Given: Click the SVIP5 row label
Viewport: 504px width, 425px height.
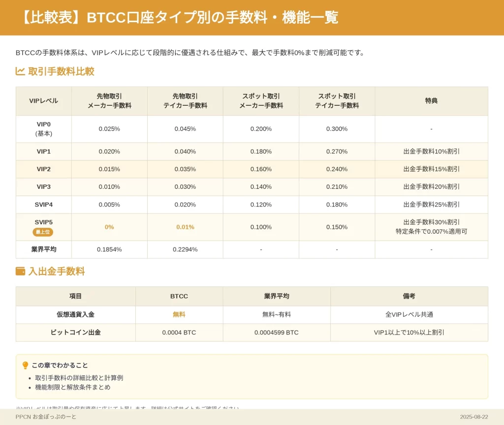Looking at the screenshot, I should click(x=44, y=222).
